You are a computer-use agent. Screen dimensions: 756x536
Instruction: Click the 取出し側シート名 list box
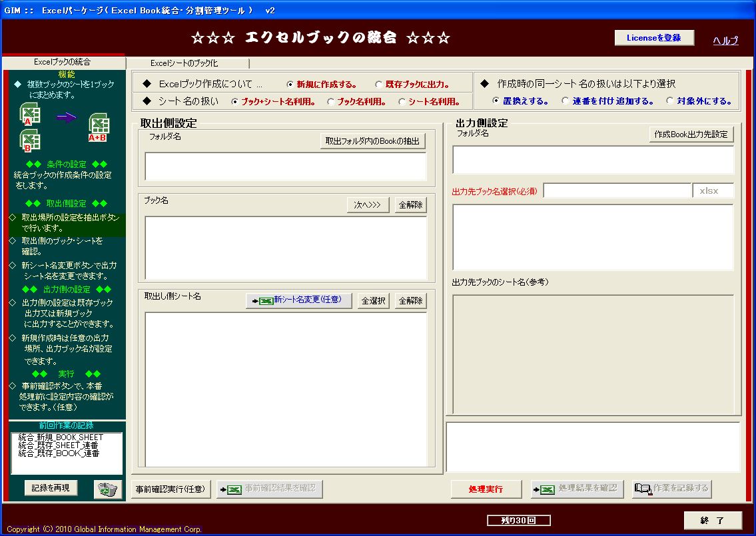(286, 390)
